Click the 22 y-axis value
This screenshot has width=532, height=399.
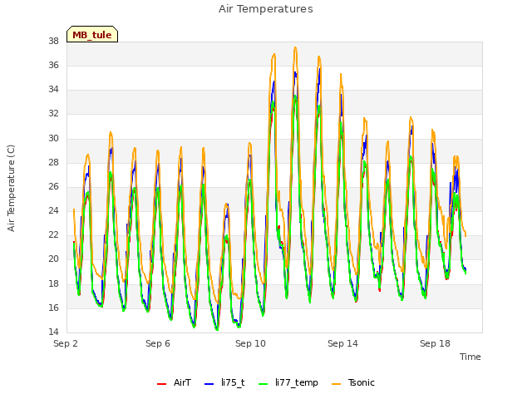click(x=53, y=234)
